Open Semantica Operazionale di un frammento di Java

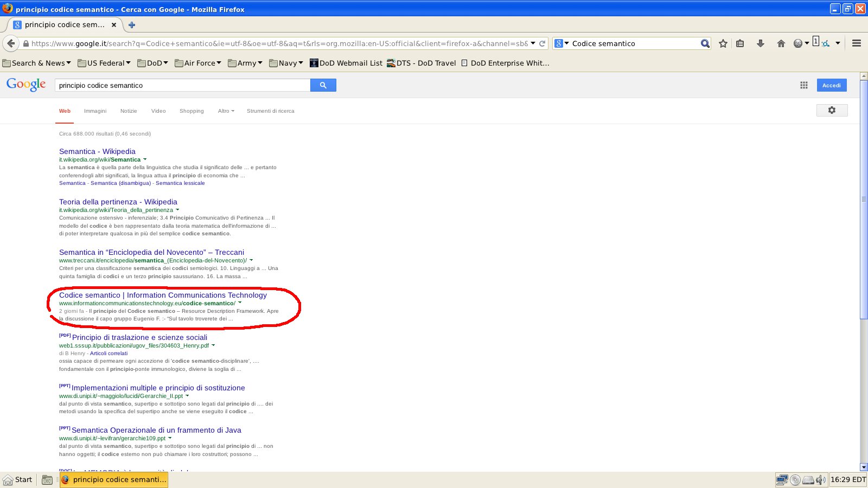pos(156,430)
